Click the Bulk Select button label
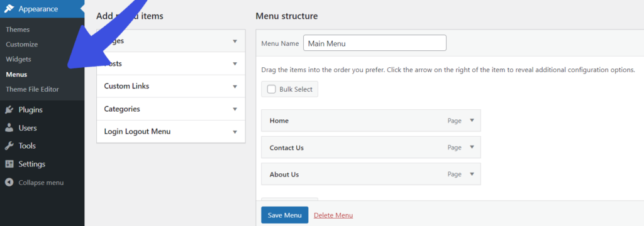Screen dimensions: 644x226 click(x=296, y=89)
